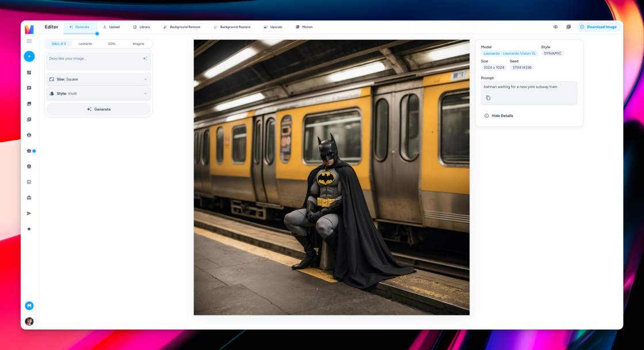Image resolution: width=644 pixels, height=350 pixels.
Task: Select the DALL-E 3 model tab
Action: coord(59,44)
